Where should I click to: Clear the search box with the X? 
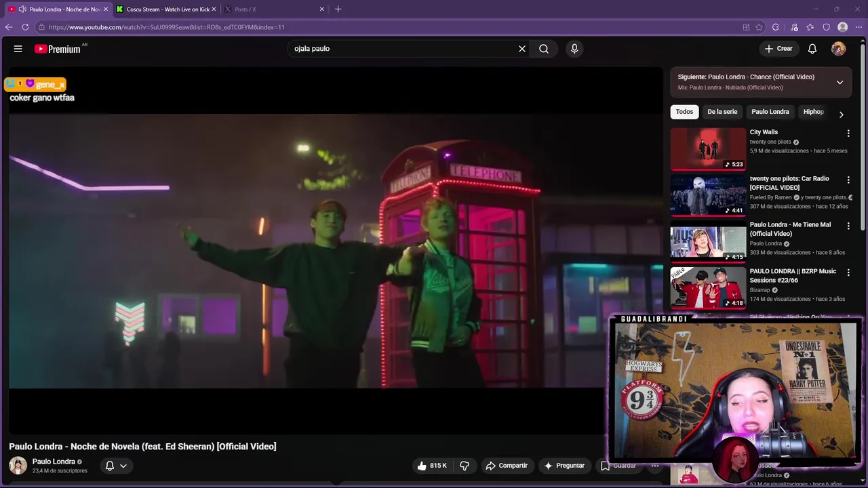522,49
